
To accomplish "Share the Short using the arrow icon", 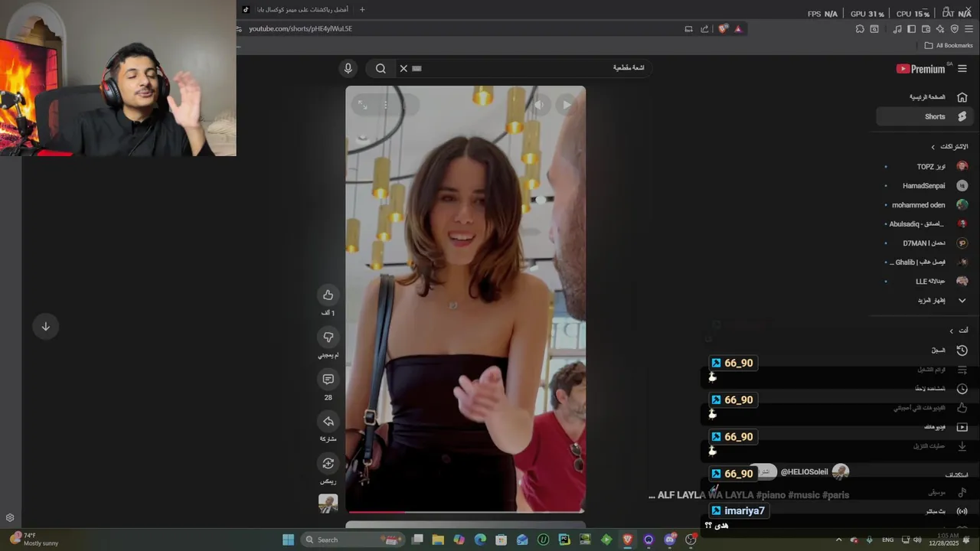I will [328, 422].
